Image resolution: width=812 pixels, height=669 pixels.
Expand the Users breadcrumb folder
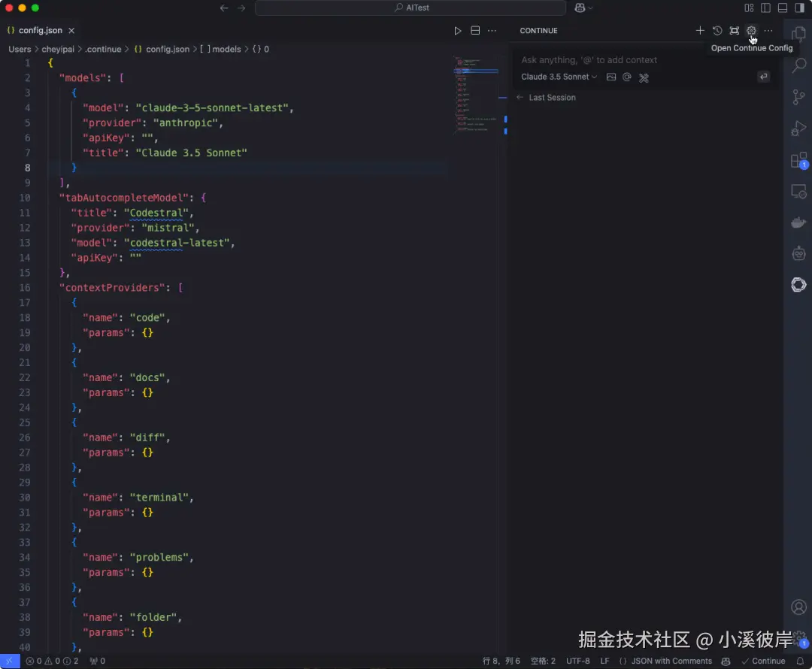point(20,49)
